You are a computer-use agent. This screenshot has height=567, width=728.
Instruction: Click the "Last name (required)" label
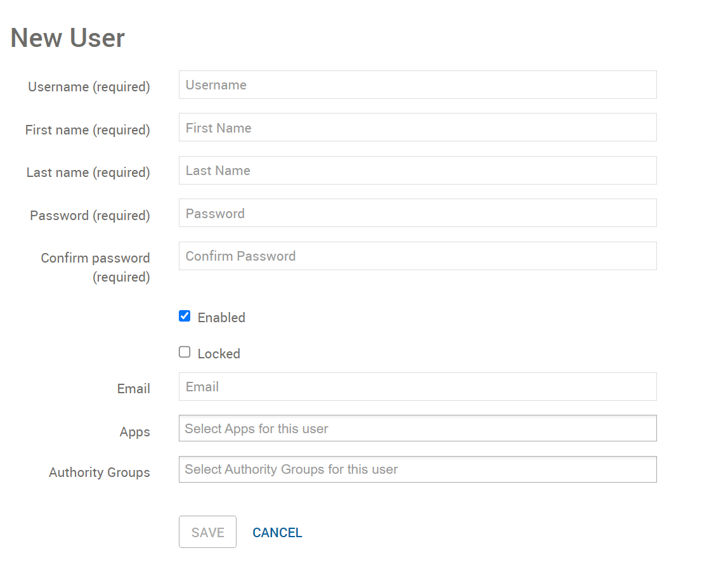pyautogui.click(x=88, y=173)
